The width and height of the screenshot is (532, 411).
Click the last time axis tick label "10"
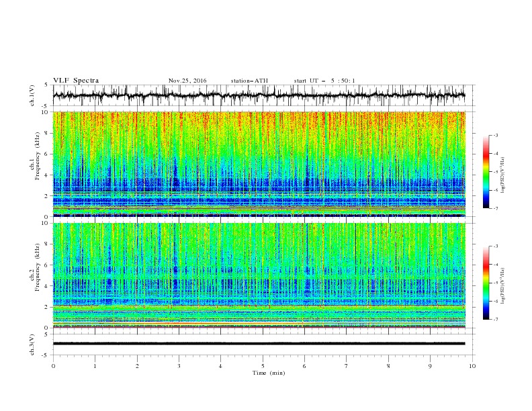point(472,366)
